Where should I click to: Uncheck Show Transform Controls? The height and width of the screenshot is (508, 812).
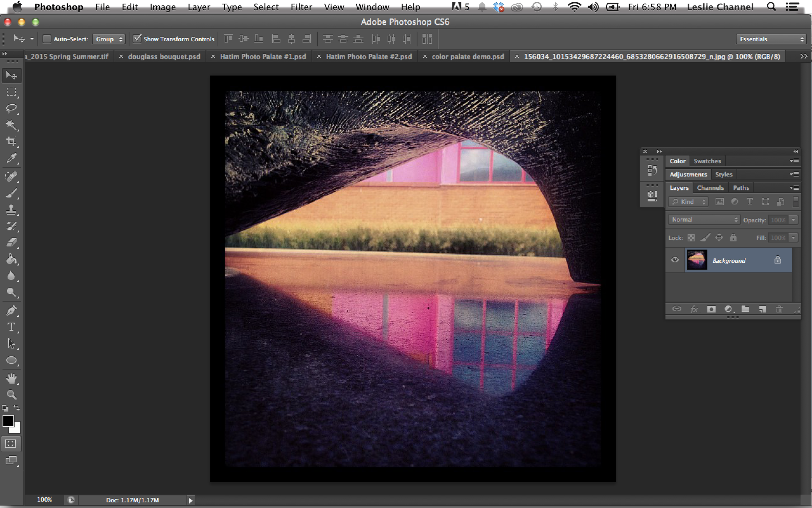(137, 39)
